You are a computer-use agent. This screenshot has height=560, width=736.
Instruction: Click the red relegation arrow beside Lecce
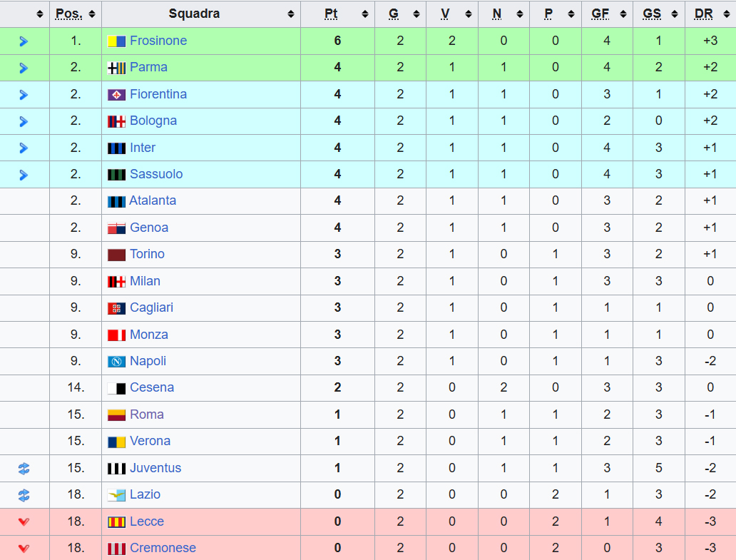click(x=24, y=521)
